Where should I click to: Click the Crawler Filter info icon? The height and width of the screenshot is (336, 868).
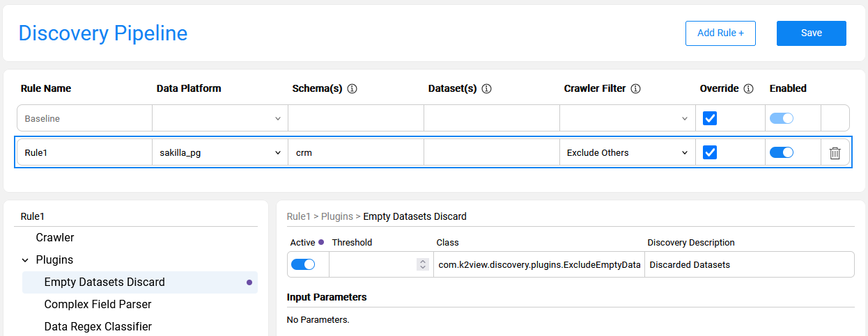point(635,89)
